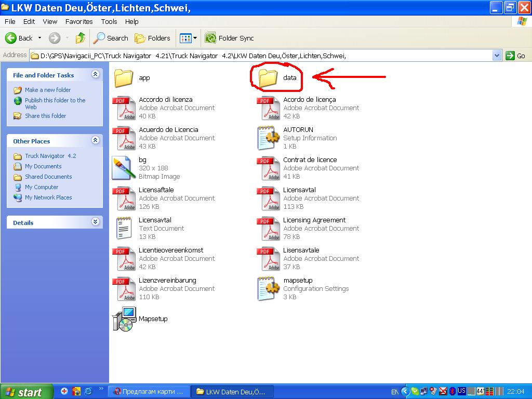Select the bg bitmap image file
Image resolution: width=532 pixels, height=399 pixels.
tap(125, 168)
